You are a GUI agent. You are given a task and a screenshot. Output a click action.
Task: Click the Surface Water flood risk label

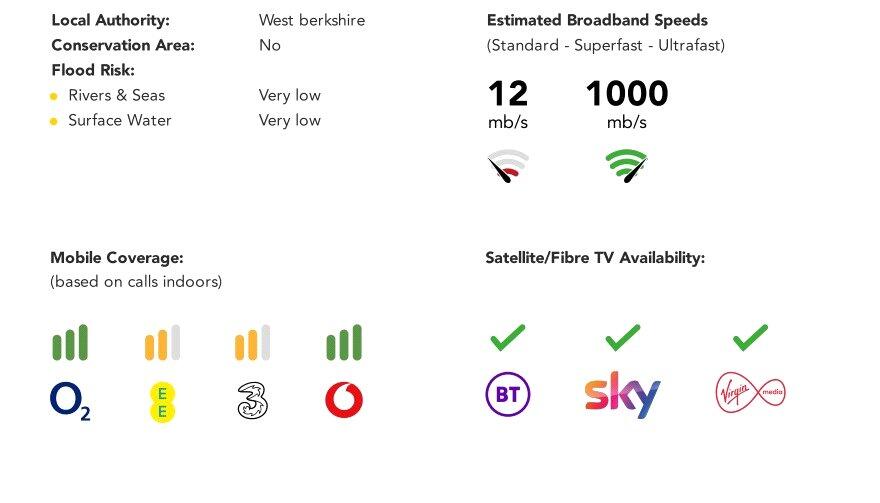119,120
